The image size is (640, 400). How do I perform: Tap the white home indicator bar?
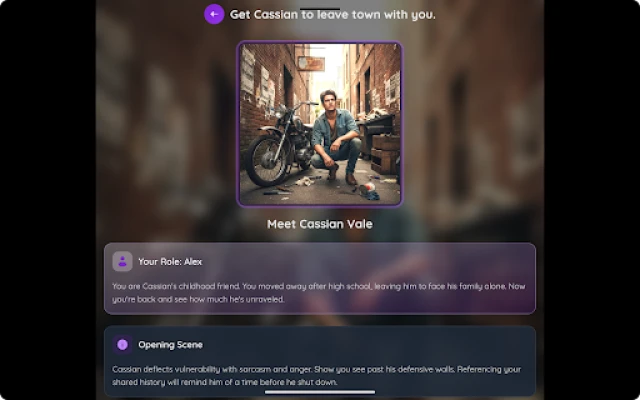coord(320,392)
